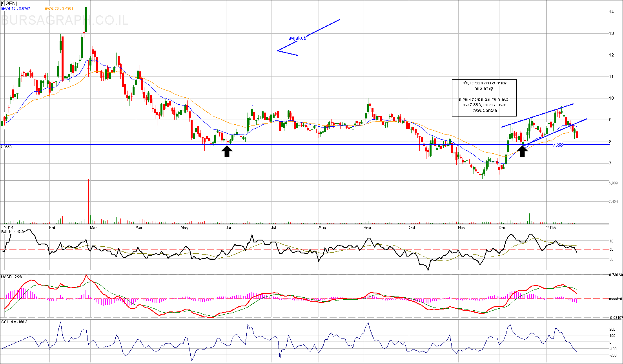Select the RSI 14 panel label
The width and height of the screenshot is (623, 364).
(13, 232)
